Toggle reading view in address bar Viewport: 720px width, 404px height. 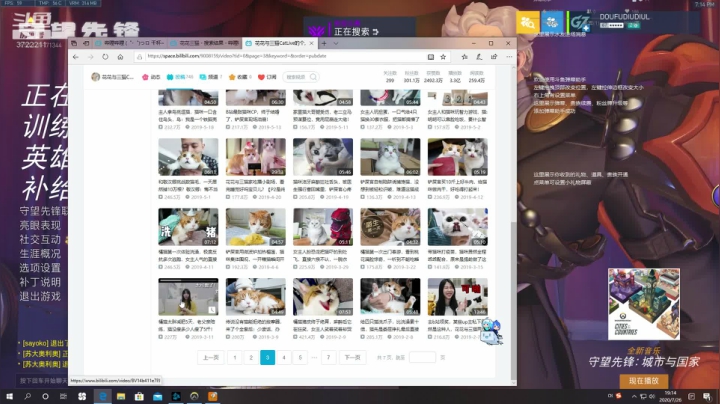431,57
